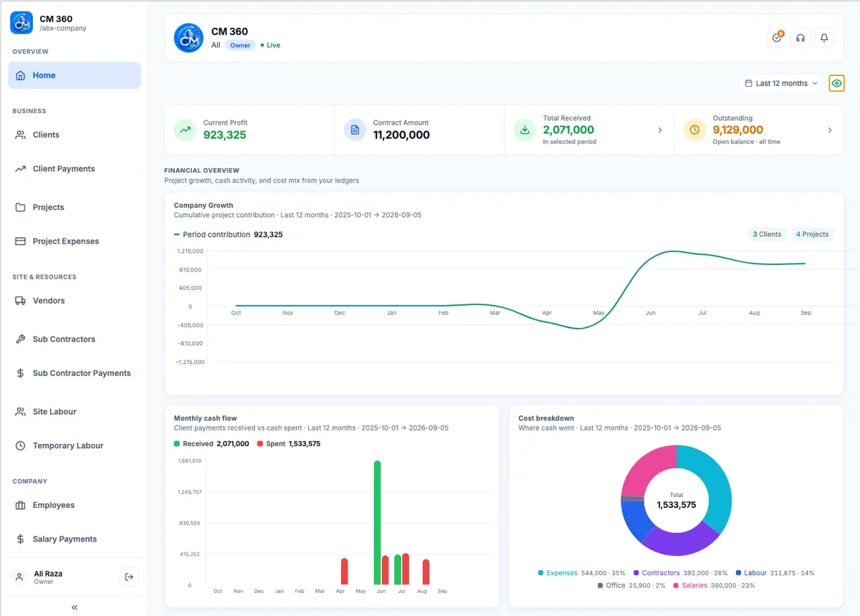Click the Temporary Labour clock icon
Viewport: 860px width, 616px height.
coord(20,446)
